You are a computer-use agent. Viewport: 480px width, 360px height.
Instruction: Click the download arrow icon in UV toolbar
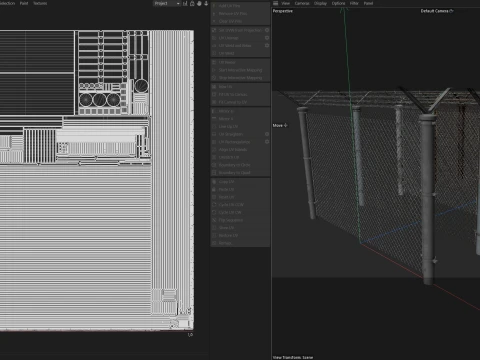pos(206,3)
